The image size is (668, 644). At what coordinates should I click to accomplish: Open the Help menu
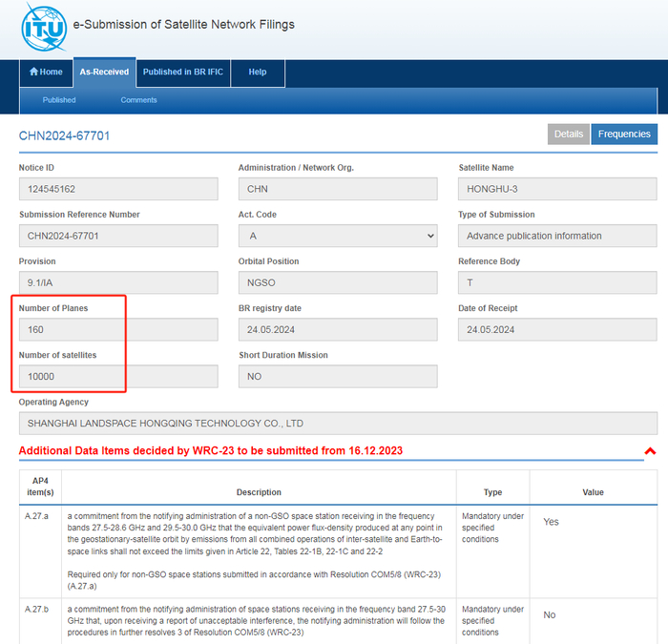click(258, 73)
